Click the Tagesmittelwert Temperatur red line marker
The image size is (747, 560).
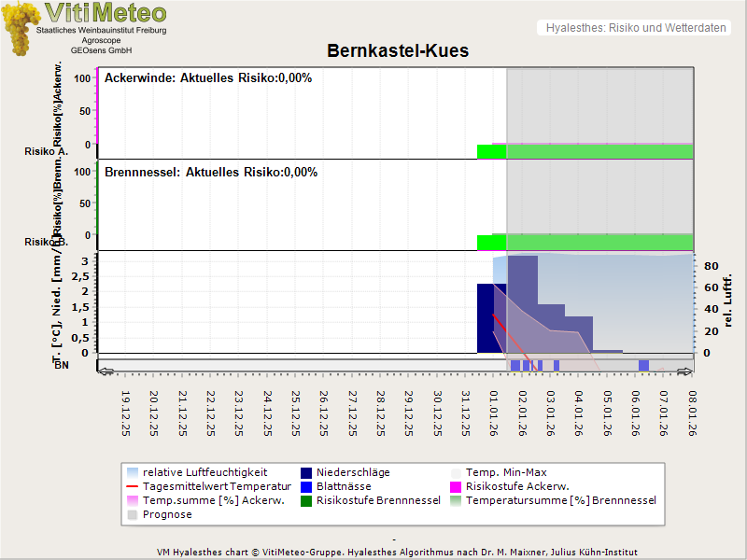point(134,486)
